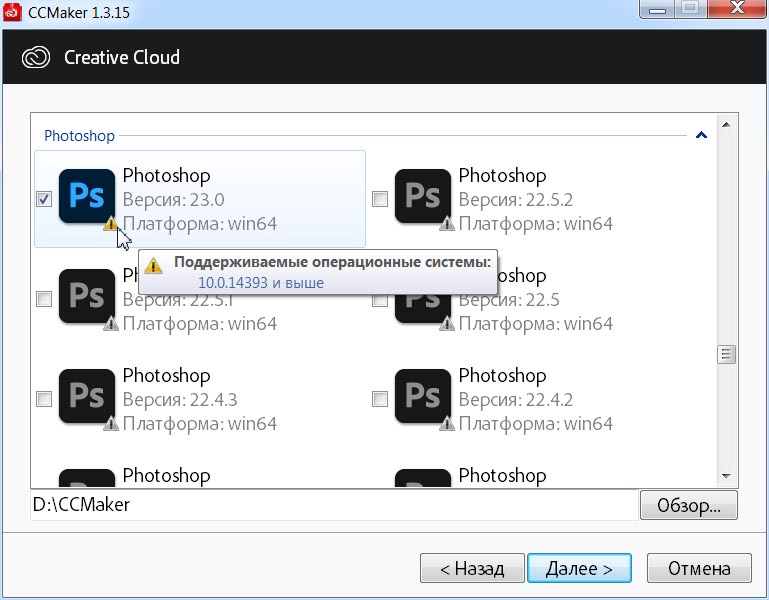The height and width of the screenshot is (600, 769).
Task: Click the Версия: 22.4.3 text
Action: tap(180, 400)
